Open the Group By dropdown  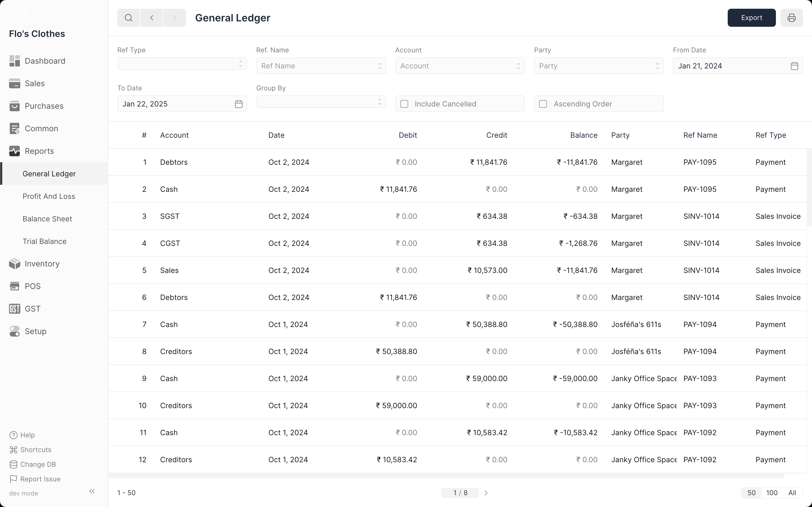[321, 102]
